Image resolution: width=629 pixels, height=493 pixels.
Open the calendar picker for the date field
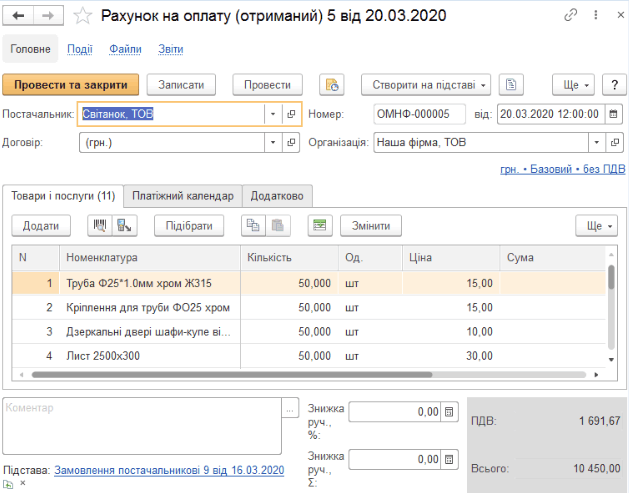pos(613,114)
